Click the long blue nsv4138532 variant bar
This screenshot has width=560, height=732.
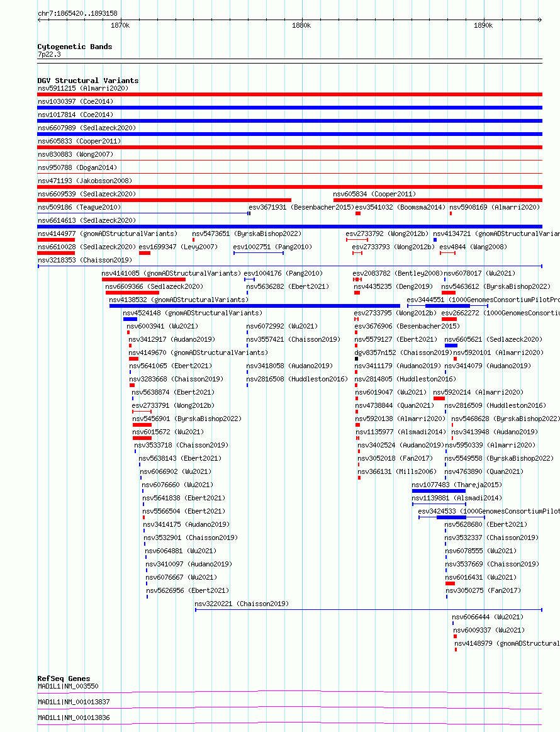pos(254,306)
